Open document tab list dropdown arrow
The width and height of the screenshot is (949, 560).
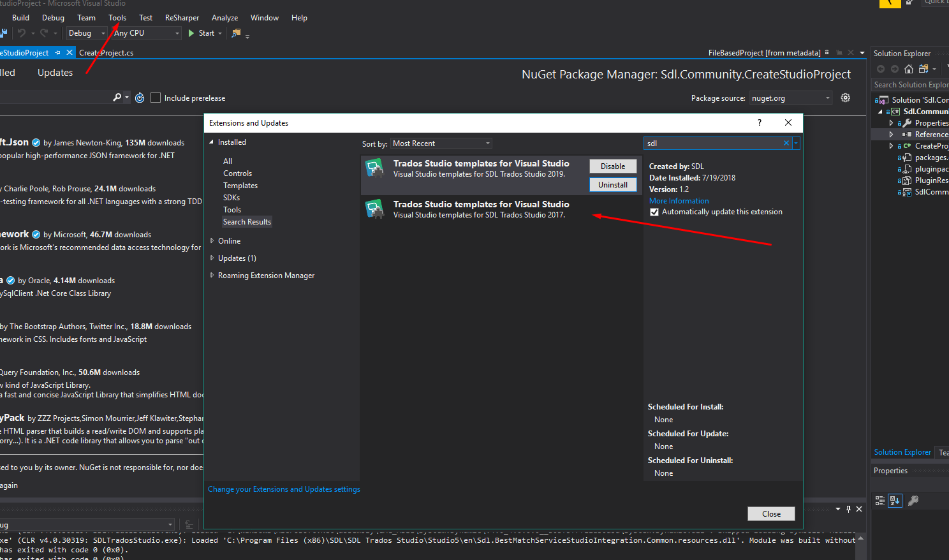862,53
